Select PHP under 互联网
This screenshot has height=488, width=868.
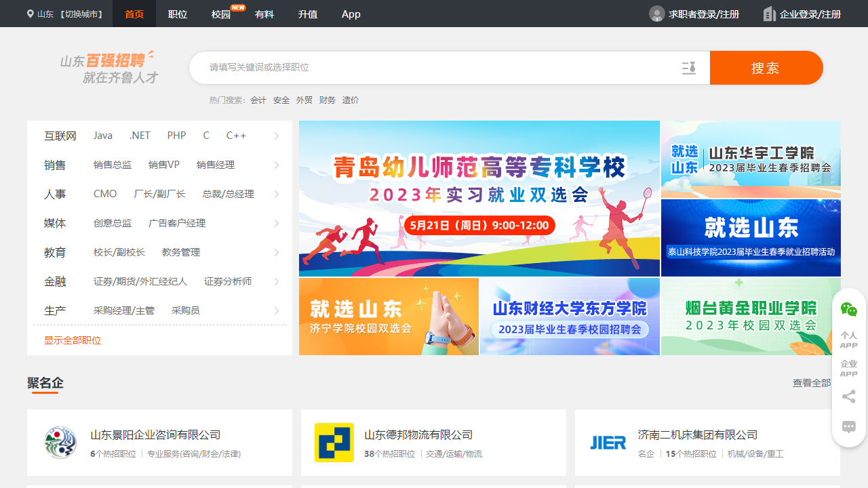coord(176,136)
